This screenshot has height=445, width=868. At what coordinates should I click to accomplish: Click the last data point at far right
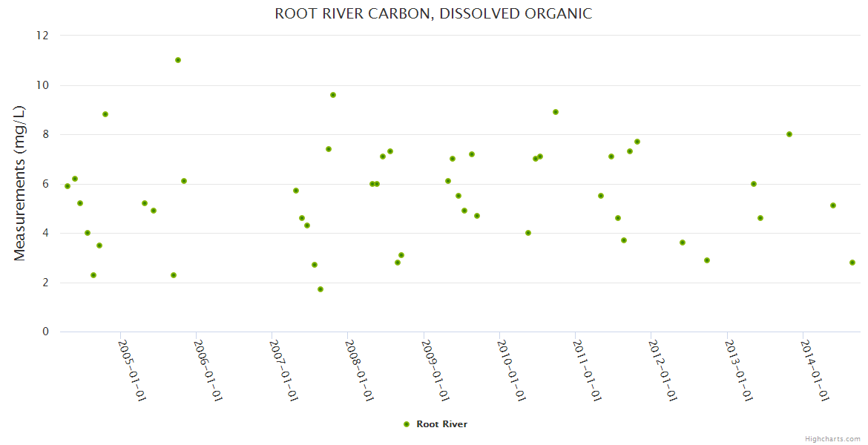pos(852,263)
